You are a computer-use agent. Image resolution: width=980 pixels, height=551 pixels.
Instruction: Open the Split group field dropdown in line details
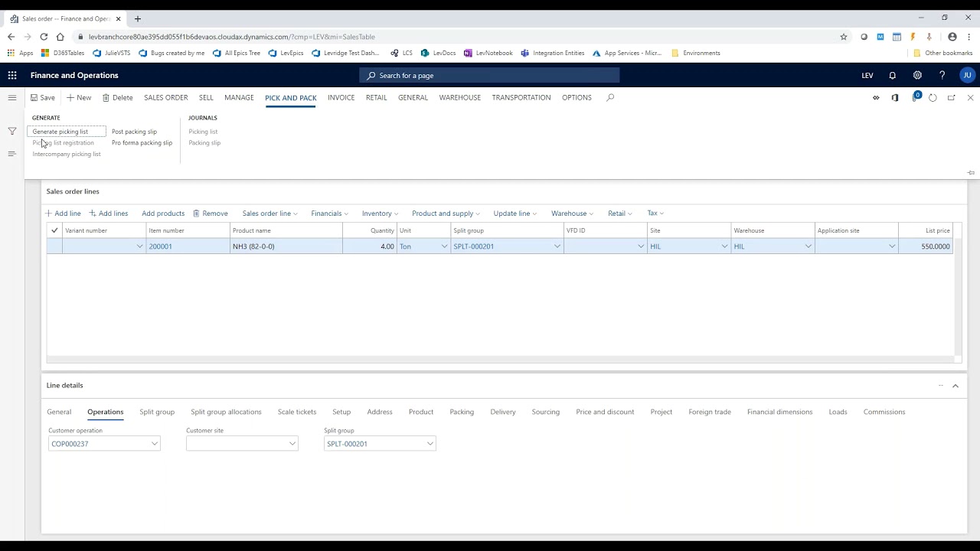point(430,444)
